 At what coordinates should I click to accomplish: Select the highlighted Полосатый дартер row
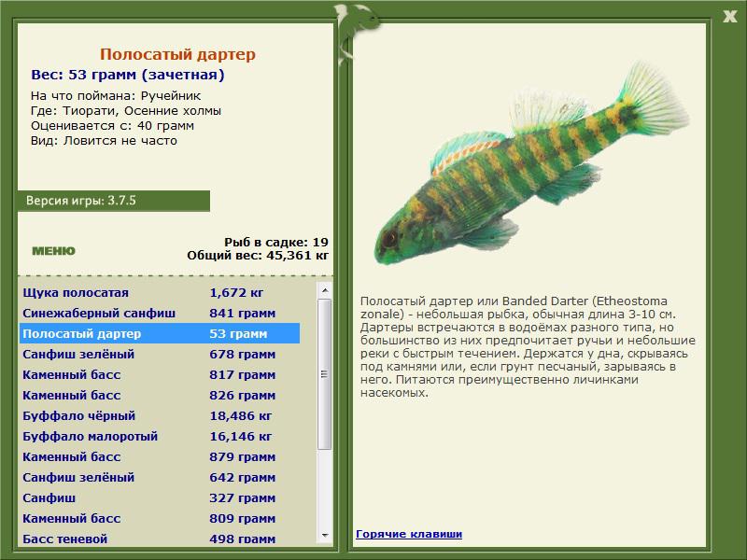click(x=160, y=333)
